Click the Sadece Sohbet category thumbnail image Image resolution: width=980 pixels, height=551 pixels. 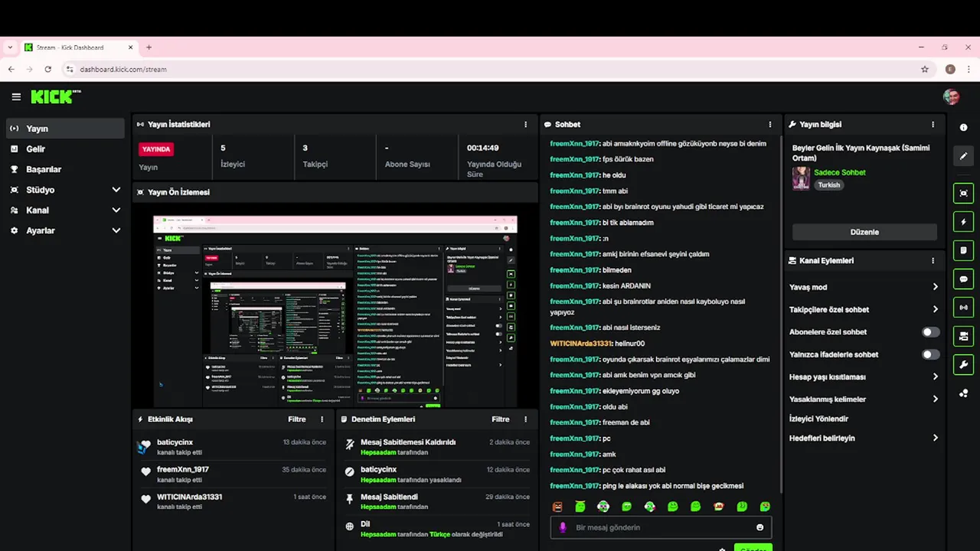pyautogui.click(x=801, y=178)
